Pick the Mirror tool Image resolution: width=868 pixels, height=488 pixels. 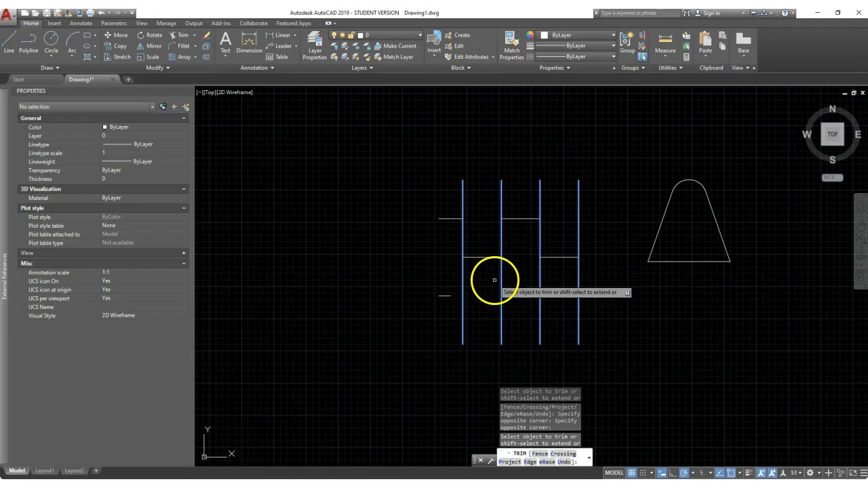click(x=150, y=46)
